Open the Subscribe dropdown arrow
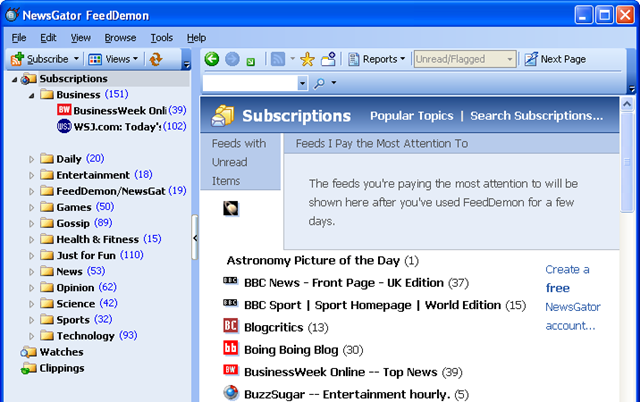 76,59
